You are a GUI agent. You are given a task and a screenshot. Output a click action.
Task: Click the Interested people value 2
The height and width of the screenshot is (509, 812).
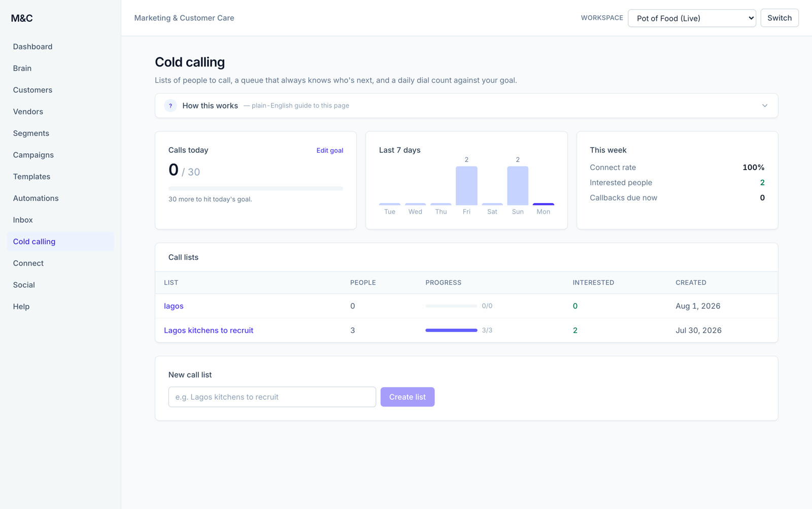[762, 183]
